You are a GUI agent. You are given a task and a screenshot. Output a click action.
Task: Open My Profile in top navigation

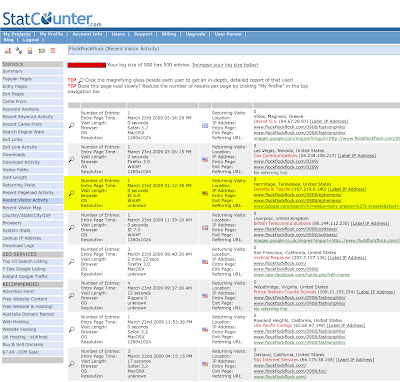pos(51,34)
